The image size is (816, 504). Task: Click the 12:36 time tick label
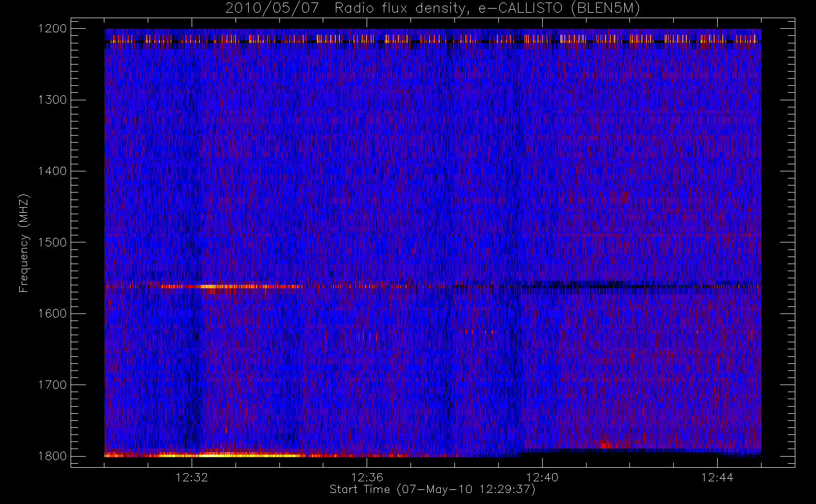[x=367, y=477]
